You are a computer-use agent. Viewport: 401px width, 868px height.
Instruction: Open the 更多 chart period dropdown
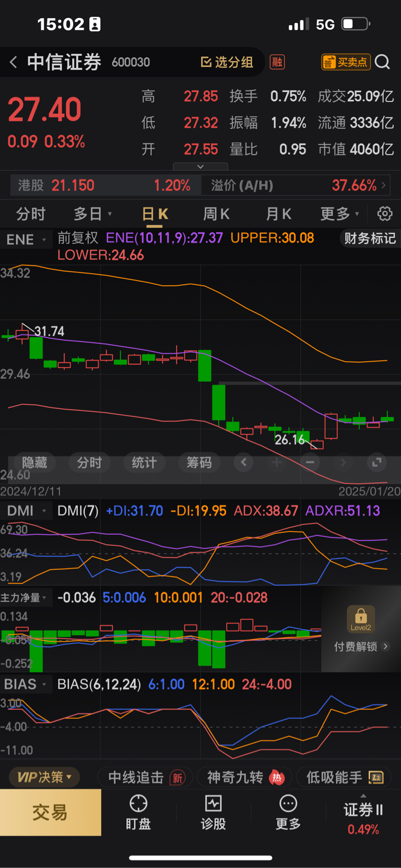[339, 214]
